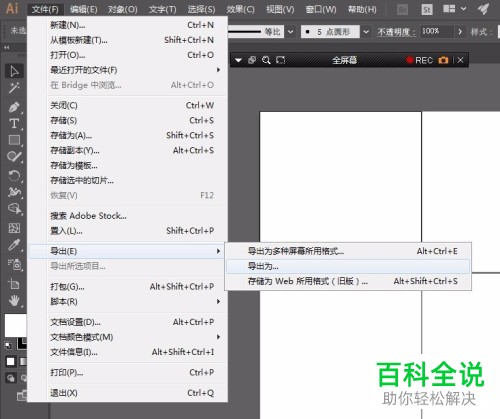Collapse the tools panel double arrow

click(x=7, y=48)
